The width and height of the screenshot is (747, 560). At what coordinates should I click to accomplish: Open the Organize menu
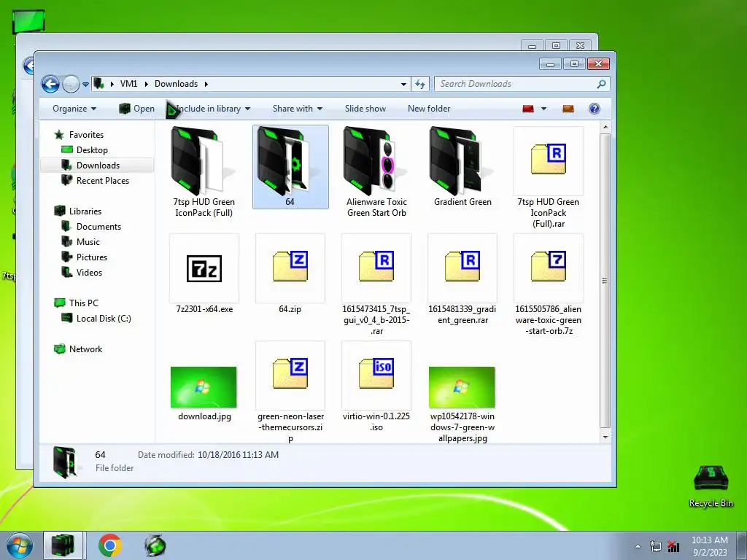[74, 109]
